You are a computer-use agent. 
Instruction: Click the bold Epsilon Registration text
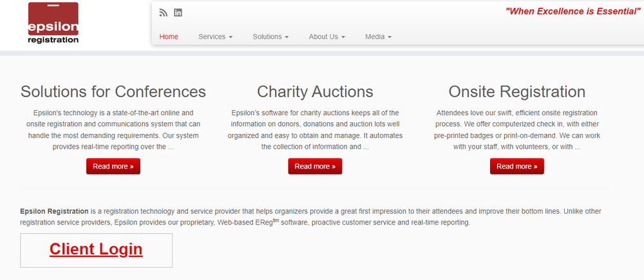tap(54, 211)
